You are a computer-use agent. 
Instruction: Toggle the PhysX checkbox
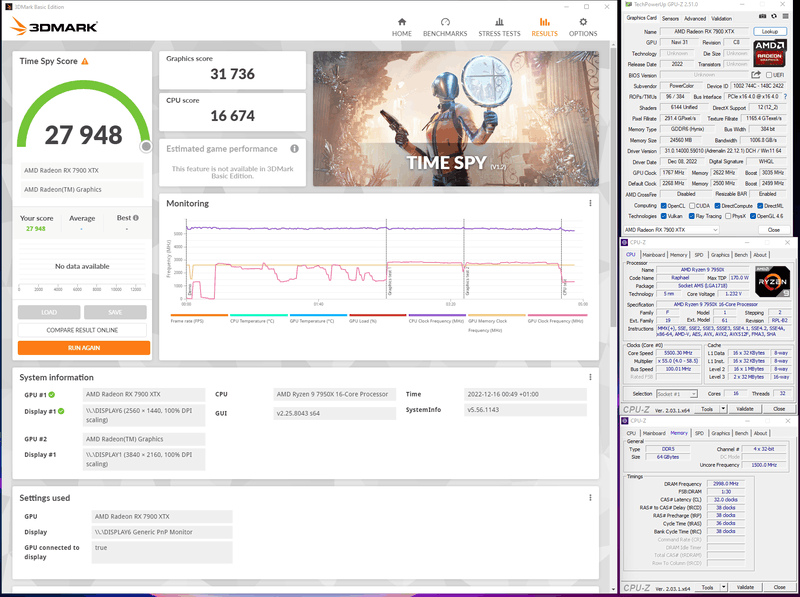click(728, 216)
